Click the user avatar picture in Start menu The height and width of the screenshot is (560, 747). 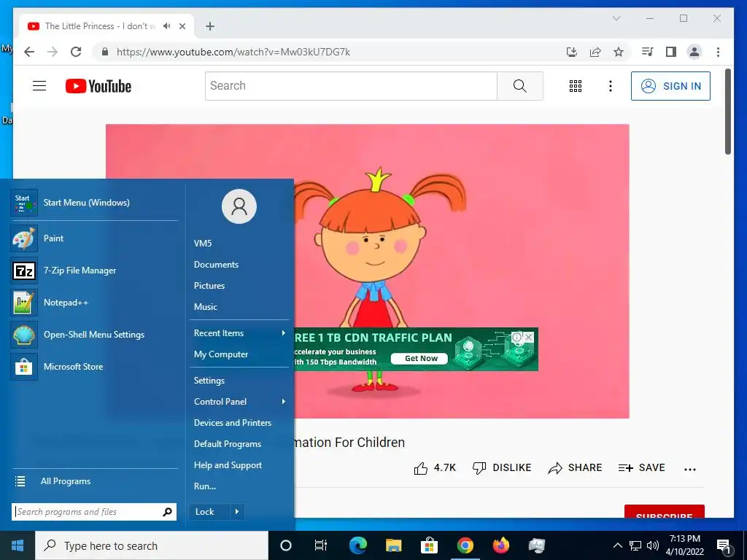tap(239, 206)
